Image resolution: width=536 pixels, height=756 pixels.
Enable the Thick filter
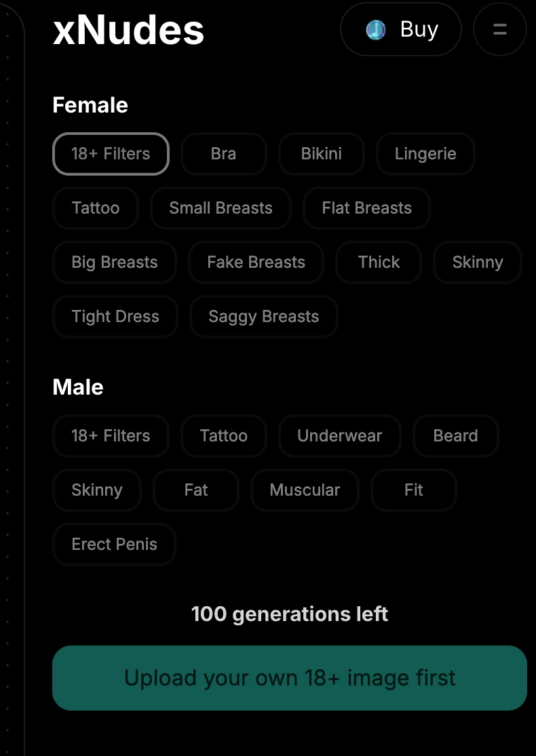(x=379, y=262)
